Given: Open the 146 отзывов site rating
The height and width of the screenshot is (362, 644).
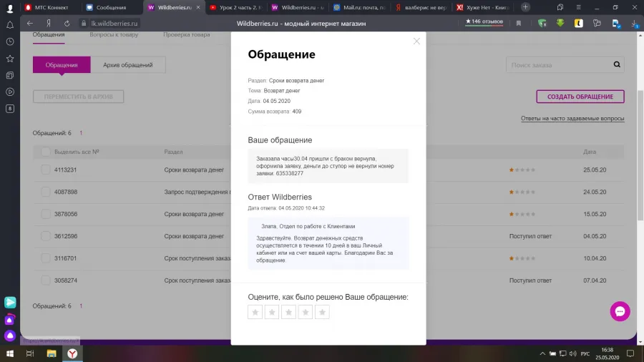Looking at the screenshot, I should (x=484, y=21).
